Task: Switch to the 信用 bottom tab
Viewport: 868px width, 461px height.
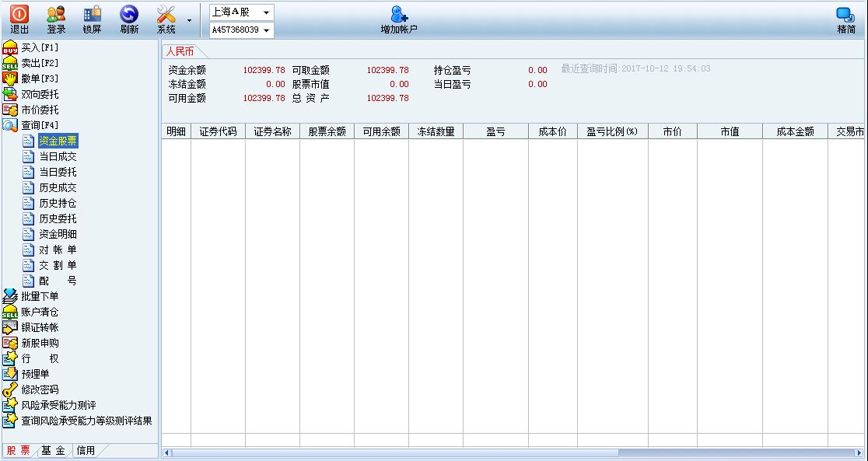Action: tap(86, 450)
